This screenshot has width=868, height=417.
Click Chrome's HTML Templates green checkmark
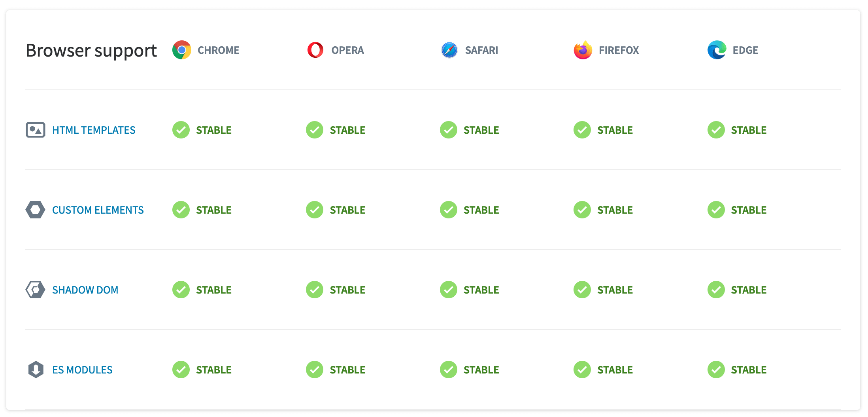coord(181,130)
